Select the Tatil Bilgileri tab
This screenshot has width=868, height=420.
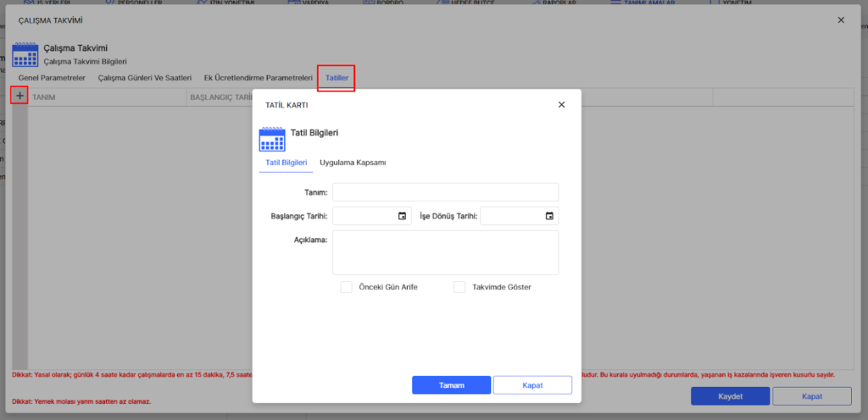[x=287, y=163]
